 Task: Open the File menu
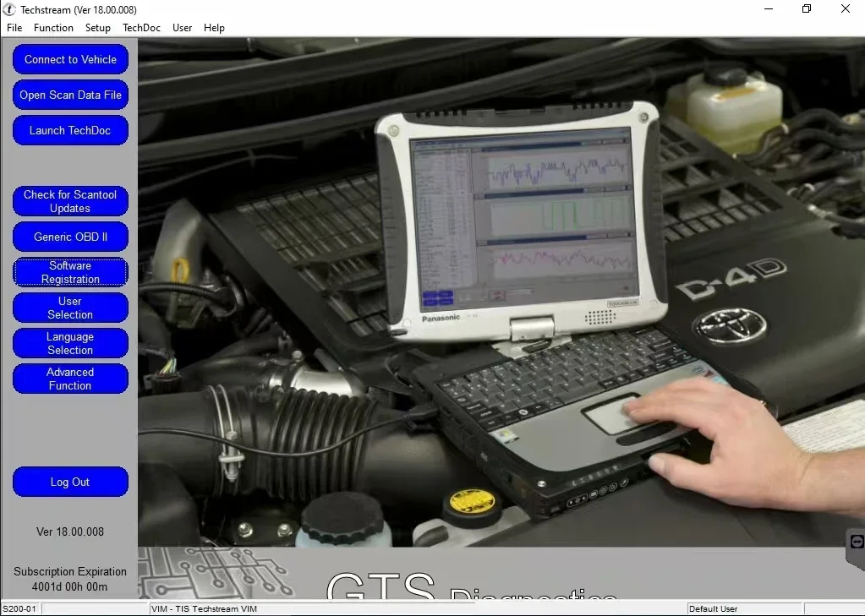tap(14, 28)
